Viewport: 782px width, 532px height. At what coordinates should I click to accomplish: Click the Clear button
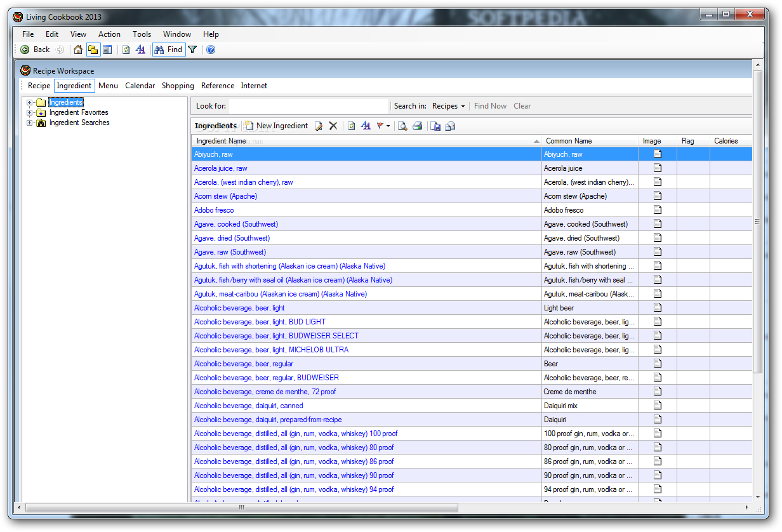coord(522,106)
